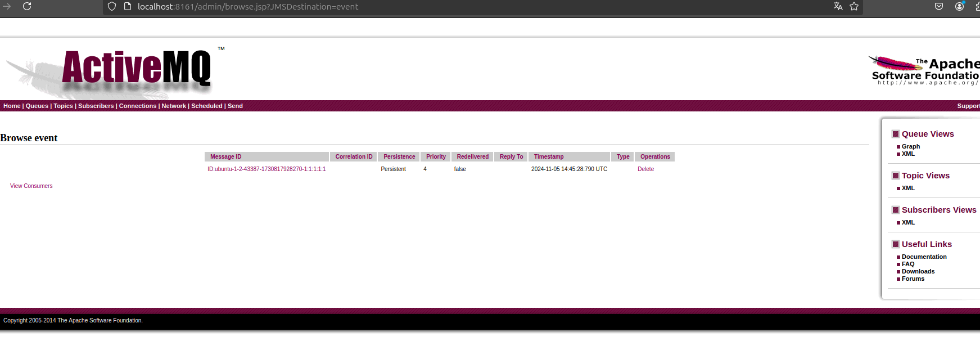Click the Support link in the navigation bar

click(x=968, y=106)
